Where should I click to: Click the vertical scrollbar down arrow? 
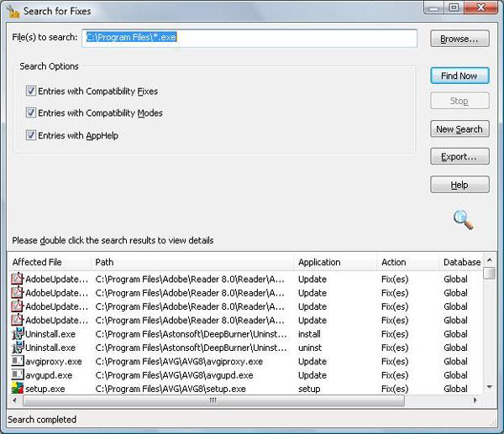490,387
